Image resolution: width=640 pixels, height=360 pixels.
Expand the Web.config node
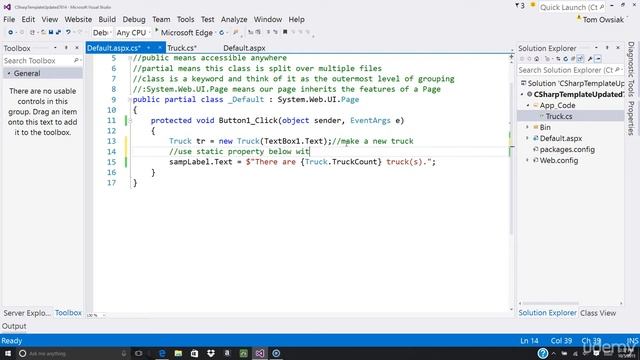click(x=528, y=160)
